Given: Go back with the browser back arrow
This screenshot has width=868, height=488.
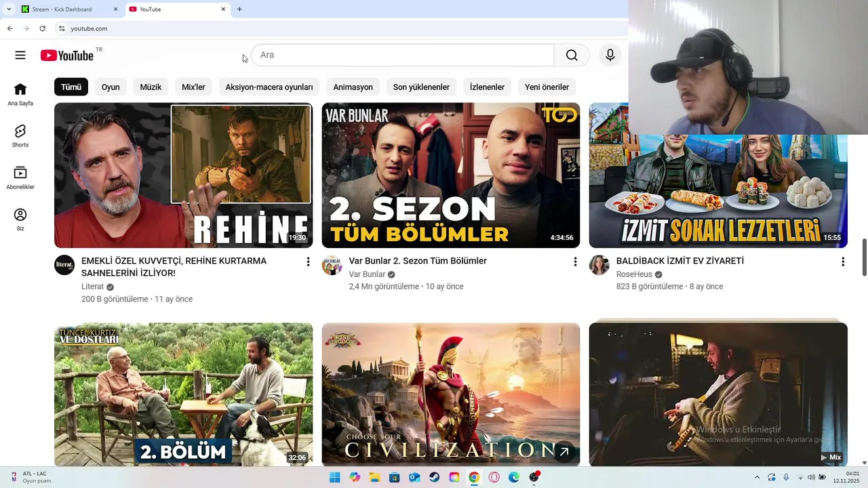Looking at the screenshot, I should (9, 28).
